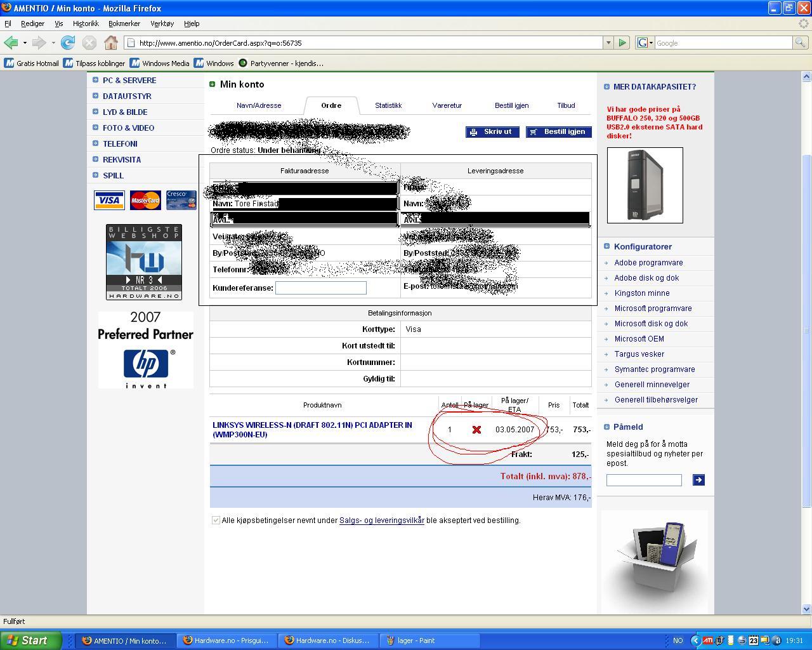Click the Cresco card logo
This screenshot has height=650, width=812.
[181, 200]
